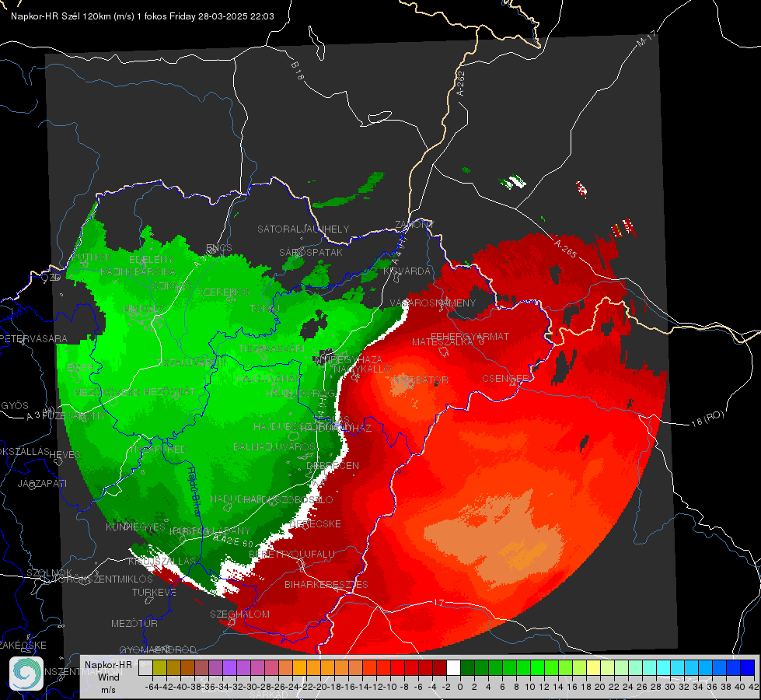
Task: Select the dark blue swatch between 40 and 42
Action: 748,667
